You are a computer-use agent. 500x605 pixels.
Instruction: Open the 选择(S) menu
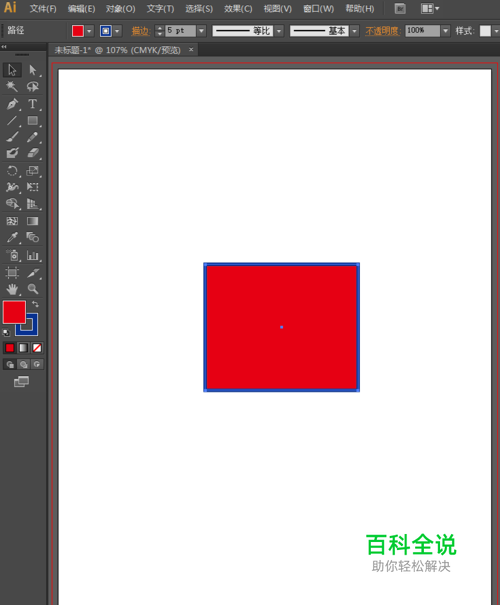(199, 9)
